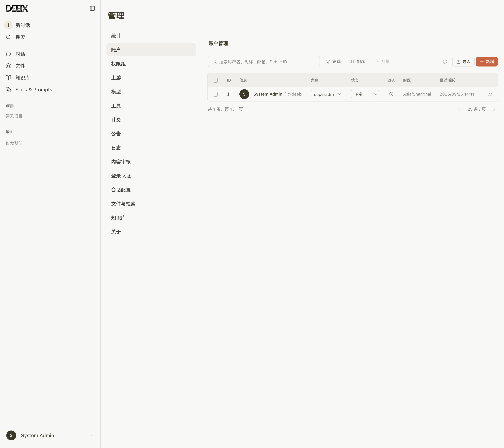
Task: Click the 最近活跃 column header
Action: [x=447, y=80]
